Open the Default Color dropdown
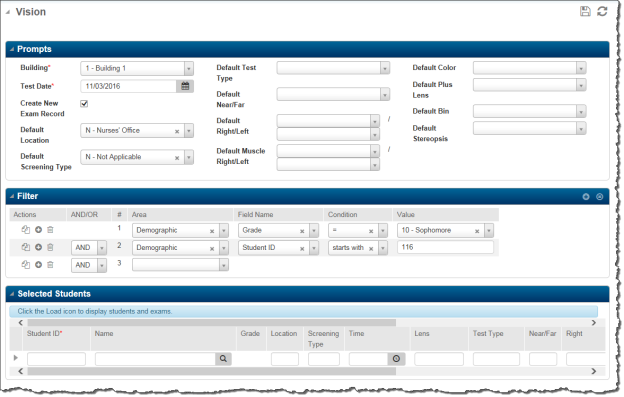 click(581, 68)
